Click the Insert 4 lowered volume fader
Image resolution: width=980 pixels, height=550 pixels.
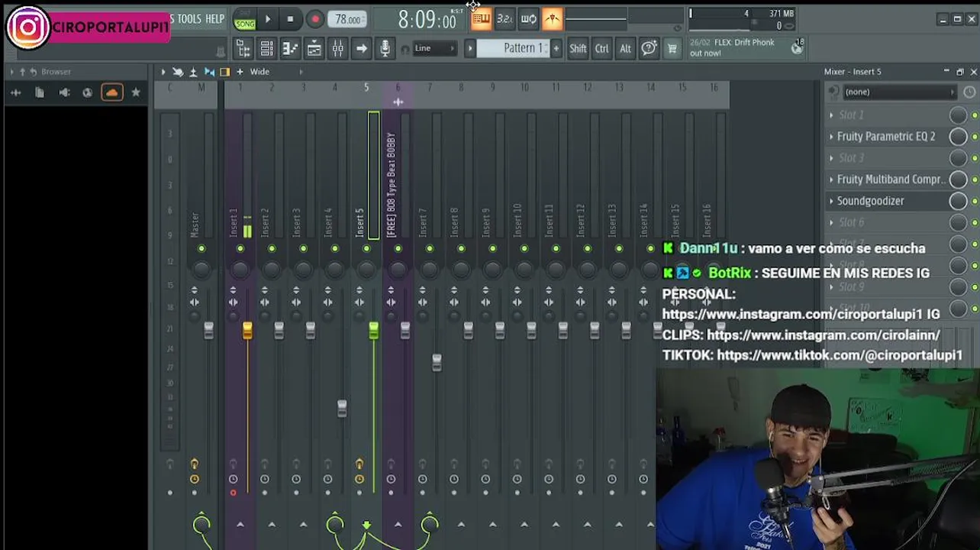pyautogui.click(x=342, y=408)
